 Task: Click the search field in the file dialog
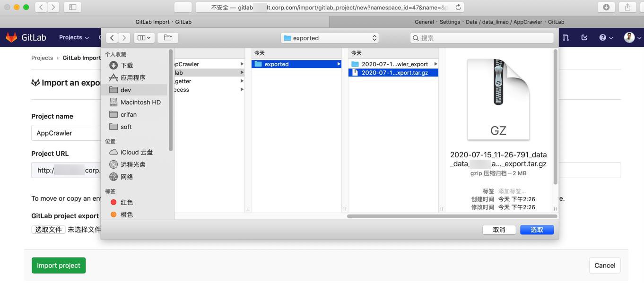pos(482,38)
